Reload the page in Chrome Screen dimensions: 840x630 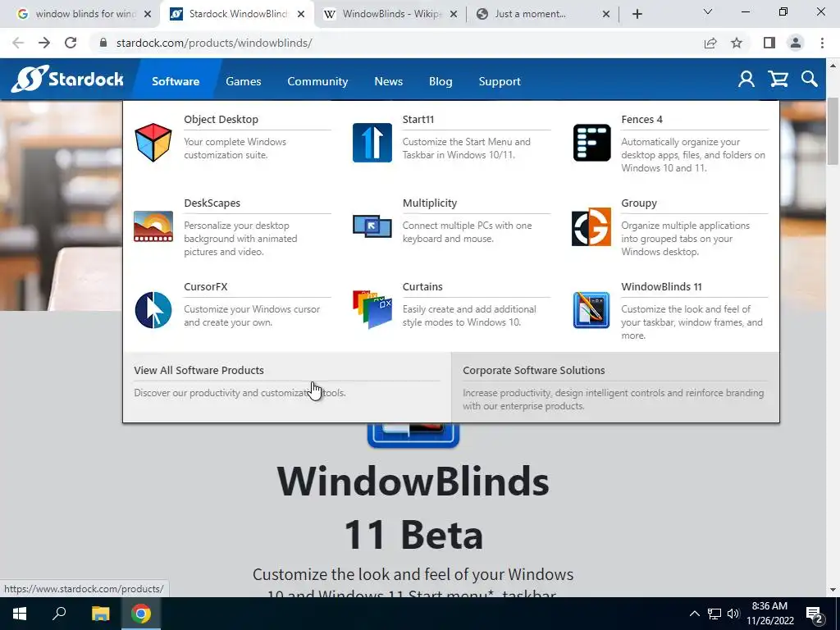[x=71, y=43]
